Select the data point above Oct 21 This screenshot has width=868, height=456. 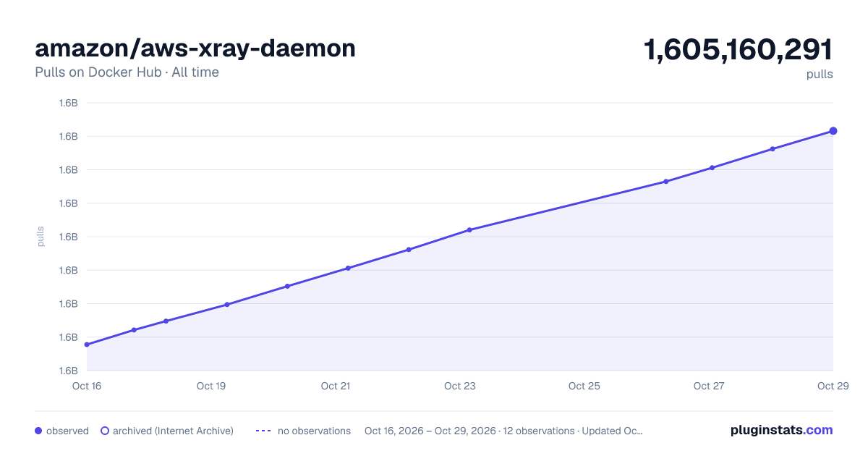pyautogui.click(x=348, y=269)
